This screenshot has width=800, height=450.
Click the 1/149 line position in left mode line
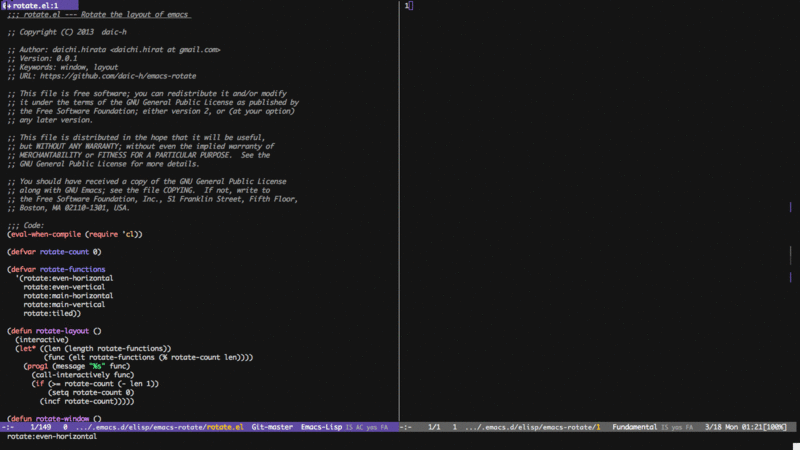(40, 427)
